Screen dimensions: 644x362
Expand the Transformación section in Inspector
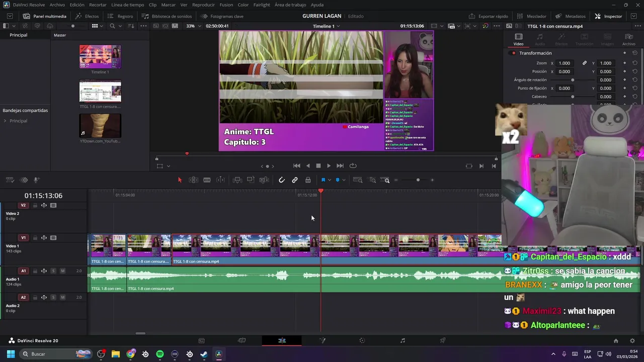click(535, 53)
